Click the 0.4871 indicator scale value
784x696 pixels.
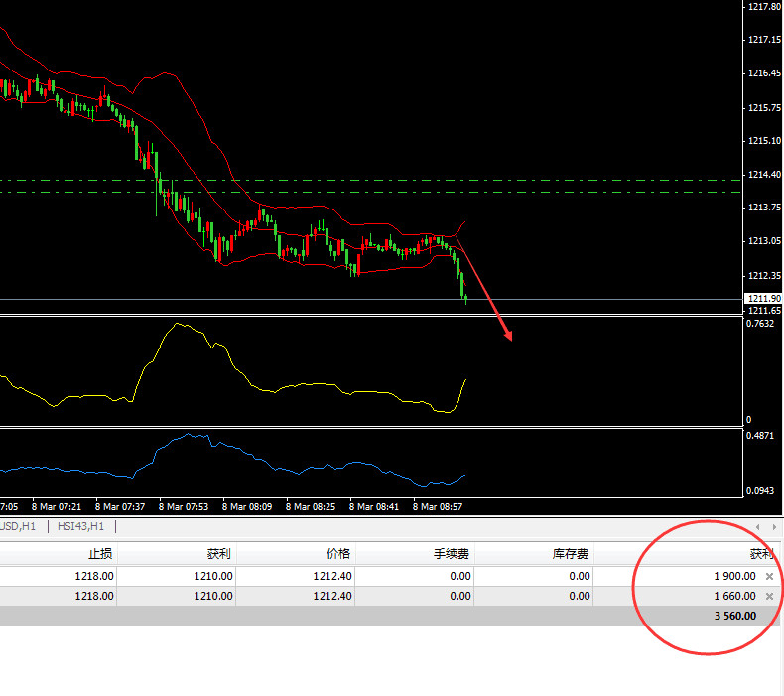coord(760,436)
